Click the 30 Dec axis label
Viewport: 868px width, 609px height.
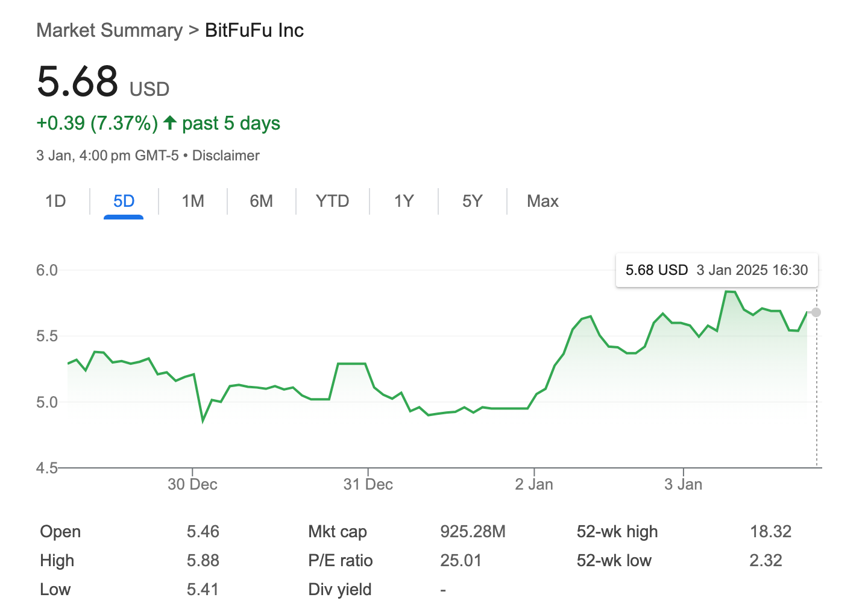pos(192,484)
